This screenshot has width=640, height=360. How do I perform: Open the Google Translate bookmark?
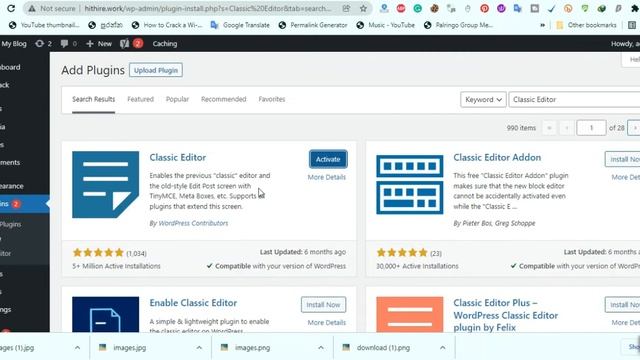[240, 25]
